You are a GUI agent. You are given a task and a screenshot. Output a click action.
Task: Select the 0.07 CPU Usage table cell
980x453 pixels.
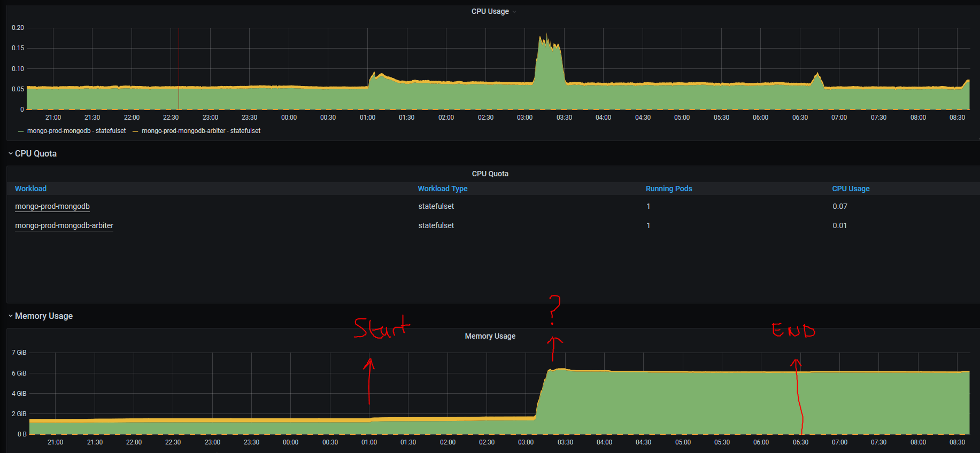coord(839,206)
